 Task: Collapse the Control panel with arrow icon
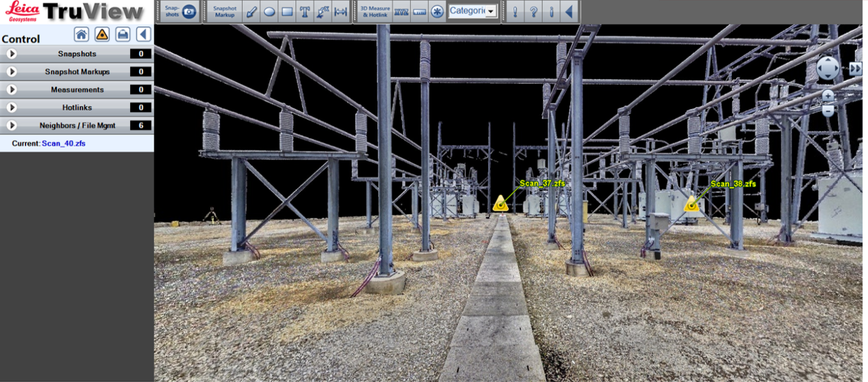(x=143, y=34)
